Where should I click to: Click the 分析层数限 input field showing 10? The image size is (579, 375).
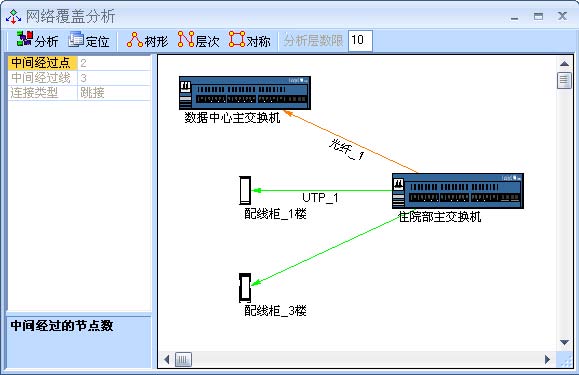pos(360,40)
